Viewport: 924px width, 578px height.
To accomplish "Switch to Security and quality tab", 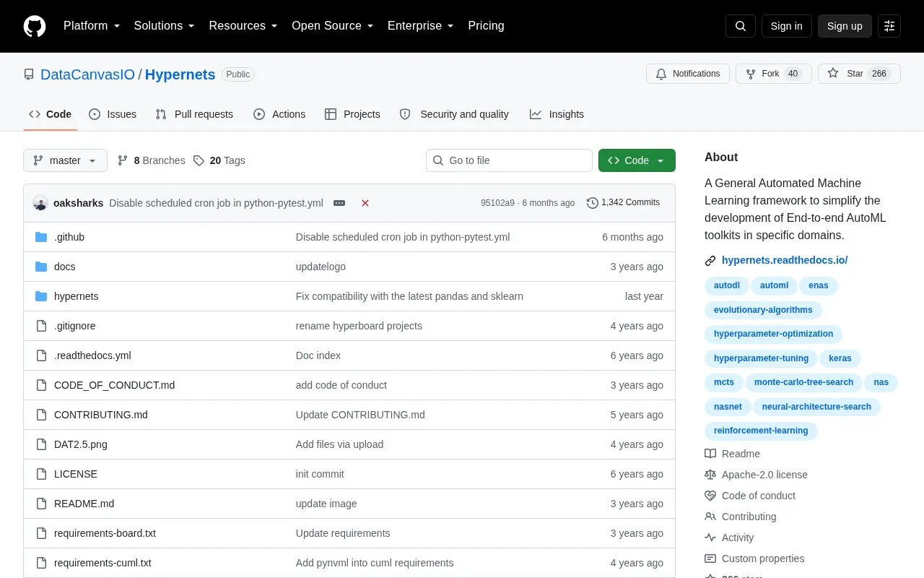I will click(x=454, y=114).
